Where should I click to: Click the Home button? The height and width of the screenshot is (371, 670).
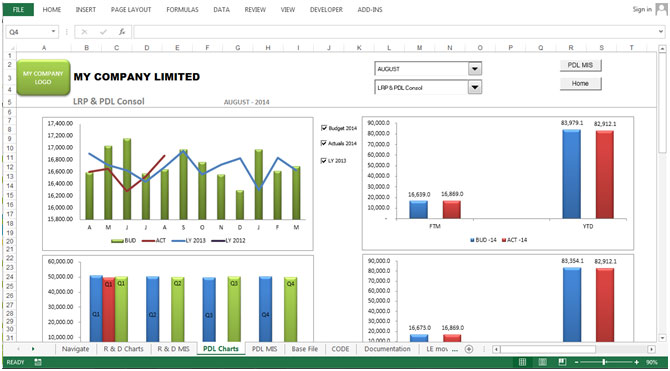(x=580, y=84)
